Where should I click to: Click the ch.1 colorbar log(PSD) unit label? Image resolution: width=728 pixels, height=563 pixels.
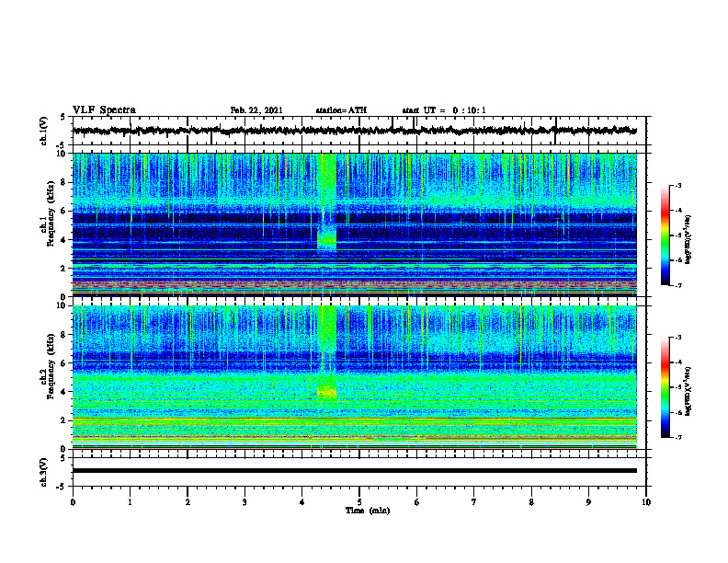pyautogui.click(x=688, y=239)
